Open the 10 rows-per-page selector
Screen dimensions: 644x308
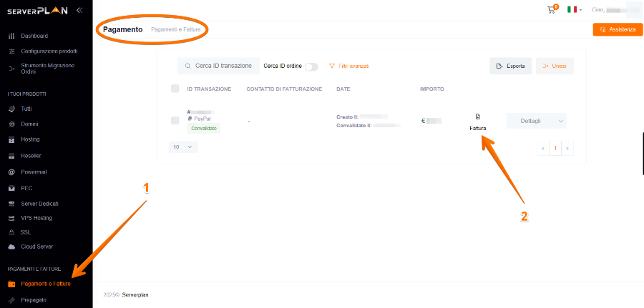click(183, 146)
